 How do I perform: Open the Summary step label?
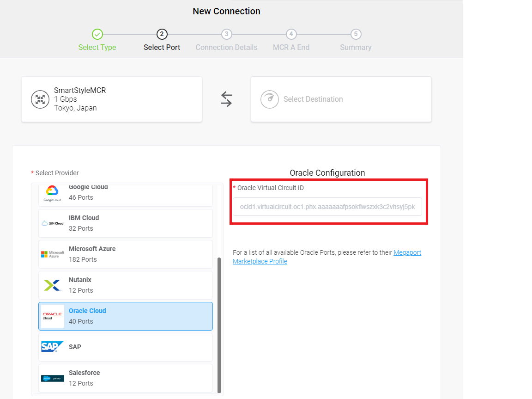356,47
